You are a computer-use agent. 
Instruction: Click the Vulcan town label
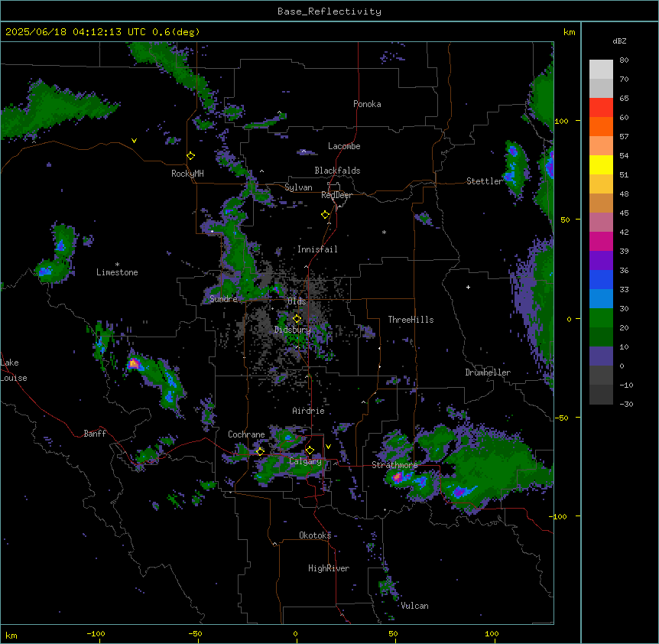click(415, 606)
